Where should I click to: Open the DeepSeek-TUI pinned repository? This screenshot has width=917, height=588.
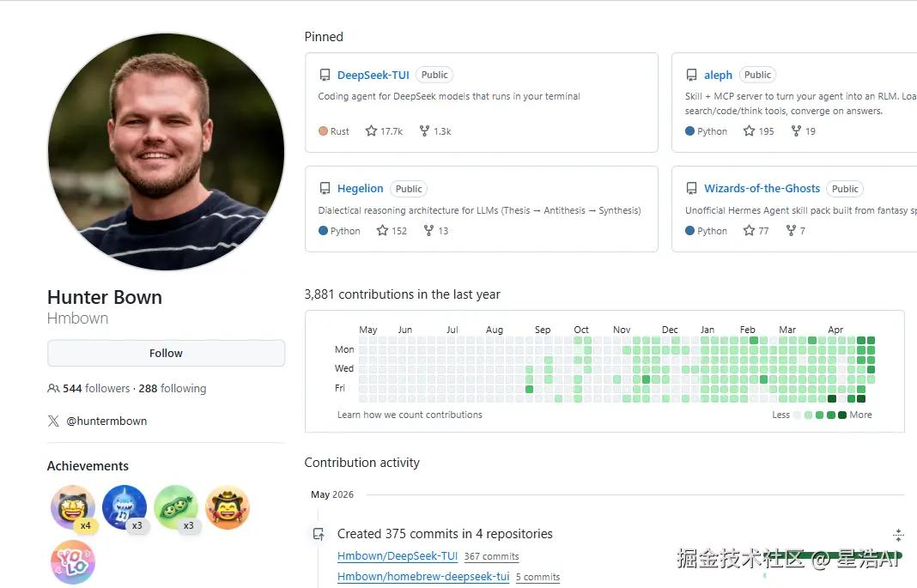pyautogui.click(x=373, y=75)
